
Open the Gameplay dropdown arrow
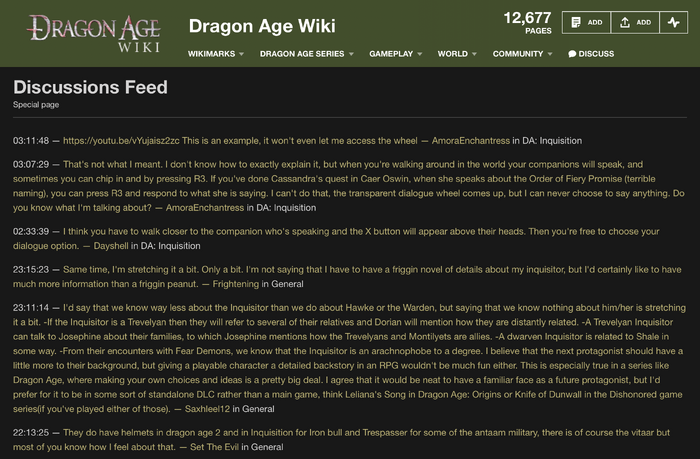[420, 54]
